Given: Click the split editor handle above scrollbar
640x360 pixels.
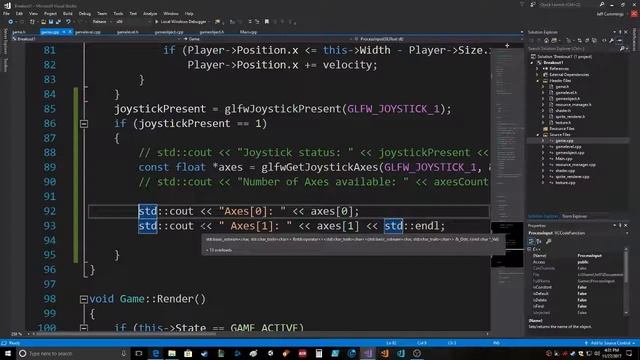Looking at the screenshot, I should [x=507, y=46].
